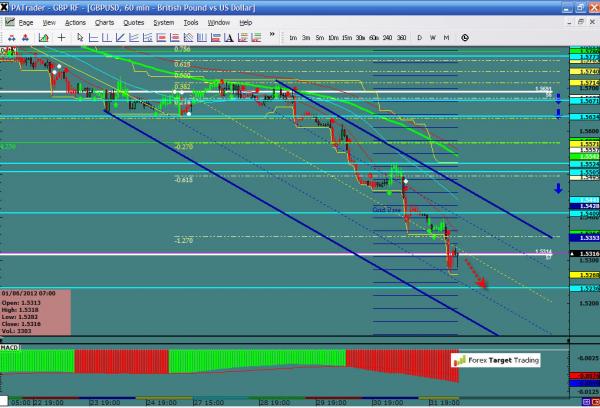The image size is (600, 408).
Task: Open the Tools menu
Action: pyautogui.click(x=190, y=21)
